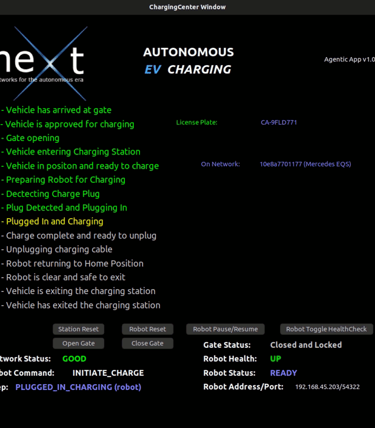The image size is (375, 428).
Task: Click the Close Gate button
Action: click(147, 343)
